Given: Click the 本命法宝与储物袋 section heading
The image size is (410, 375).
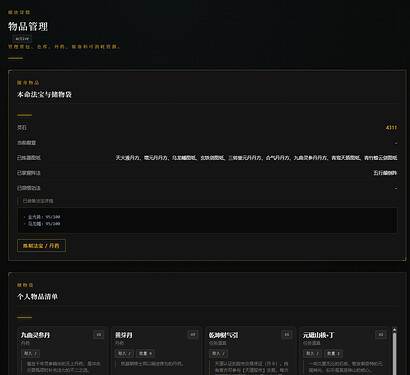Looking at the screenshot, I should click(44, 95).
